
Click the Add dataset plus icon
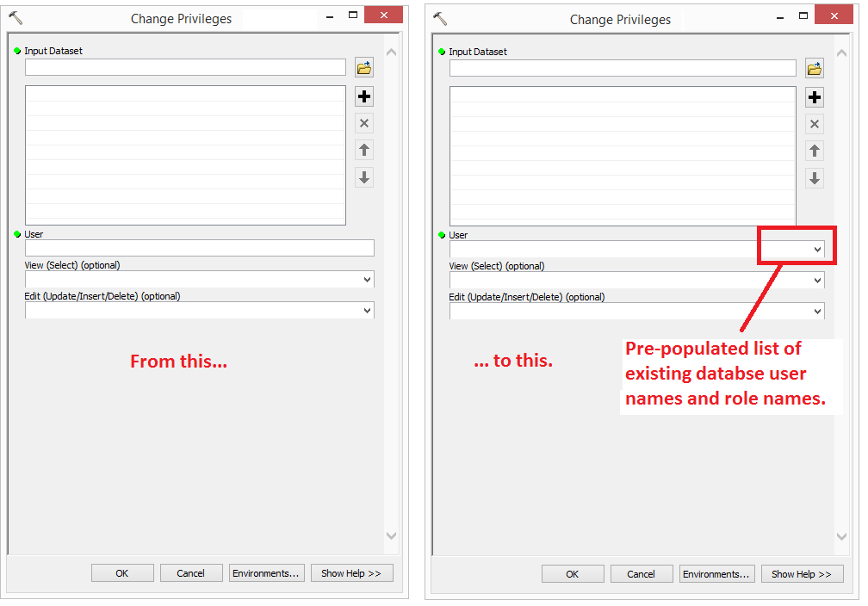pos(363,96)
